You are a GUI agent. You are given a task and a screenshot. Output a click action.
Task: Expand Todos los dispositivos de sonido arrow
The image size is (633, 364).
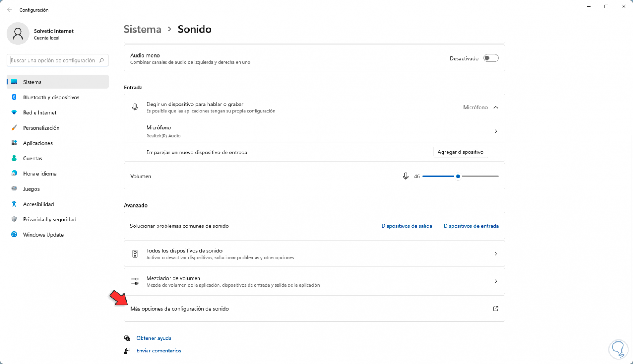tap(496, 254)
